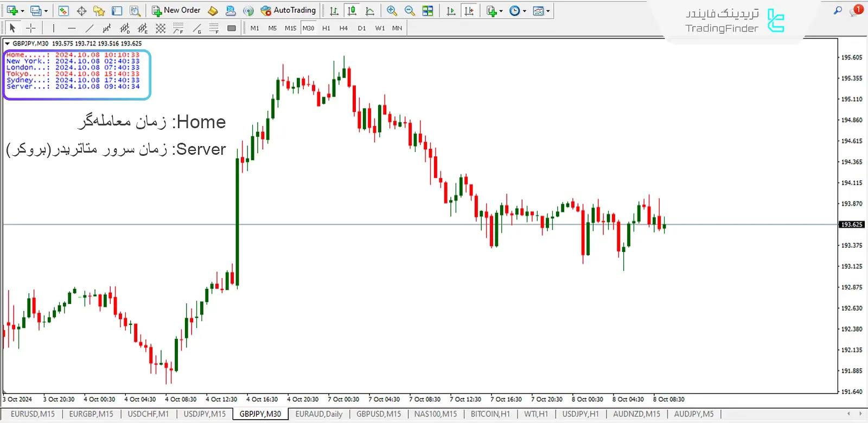This screenshot has width=868, height=423.
Task: Zoom in on the chart
Action: 392,11
